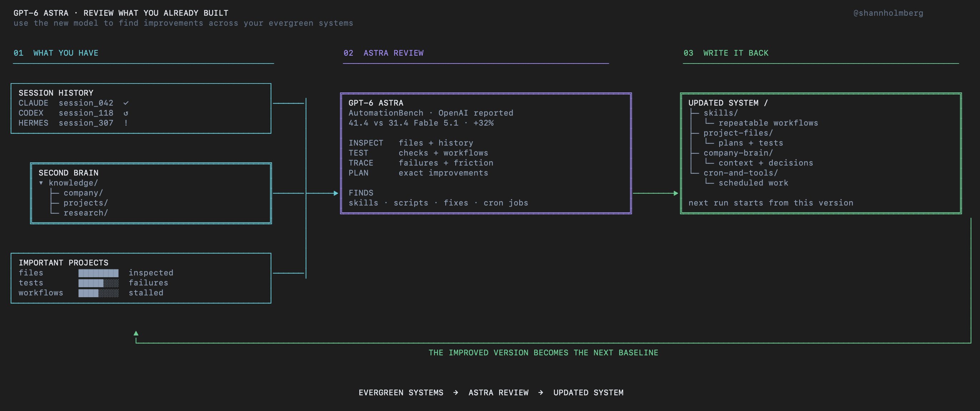Click the @shannholmberg handle

[x=888, y=13]
